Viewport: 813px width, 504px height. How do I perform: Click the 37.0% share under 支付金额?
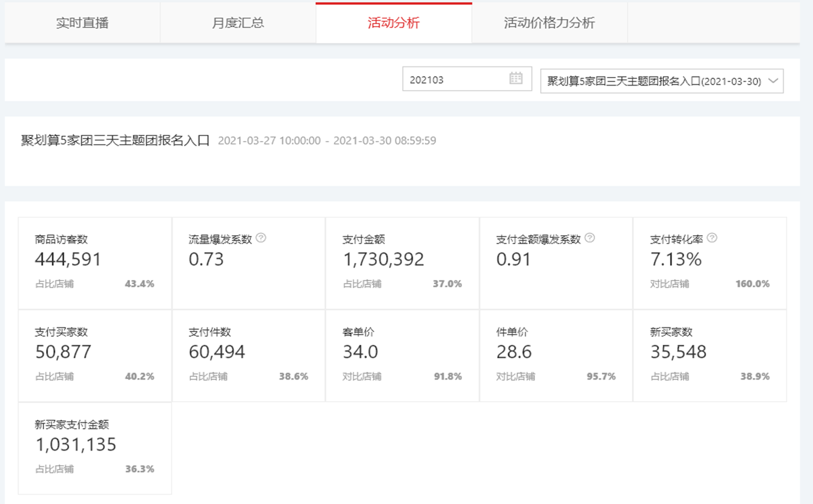tap(447, 284)
